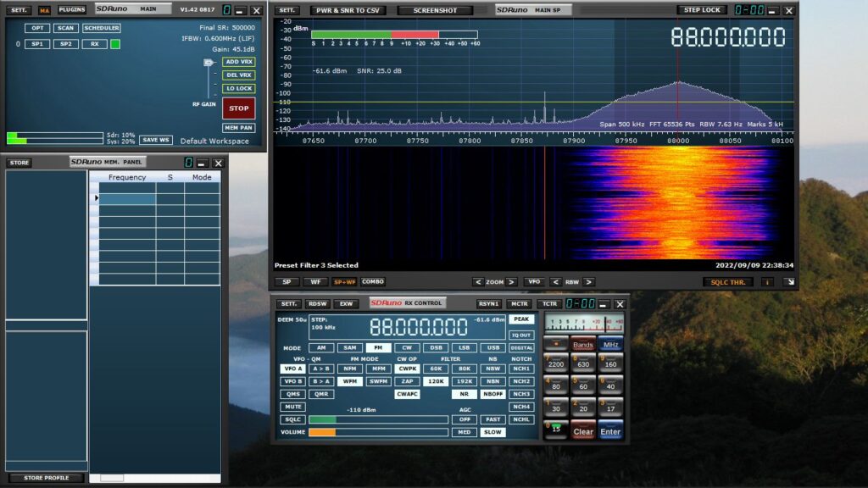Tap keypad key 3 labeled 17

tap(610, 408)
